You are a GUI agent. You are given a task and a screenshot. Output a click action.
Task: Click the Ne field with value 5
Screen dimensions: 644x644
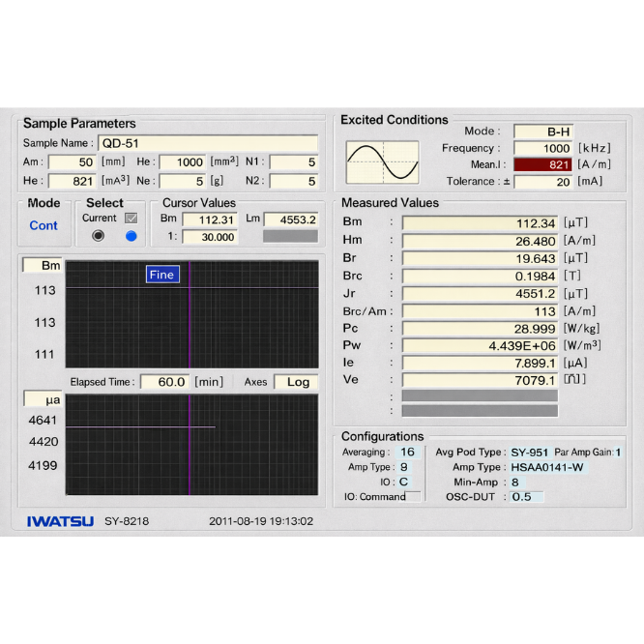tap(183, 181)
